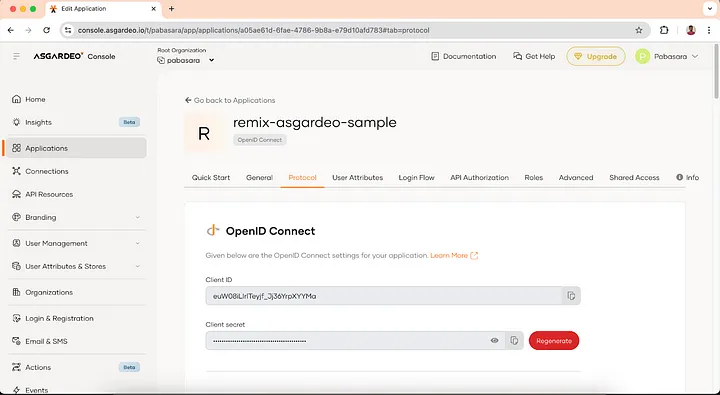This screenshot has height=395, width=720.
Task: Expand User Attributes & Stores section
Action: [76, 266]
